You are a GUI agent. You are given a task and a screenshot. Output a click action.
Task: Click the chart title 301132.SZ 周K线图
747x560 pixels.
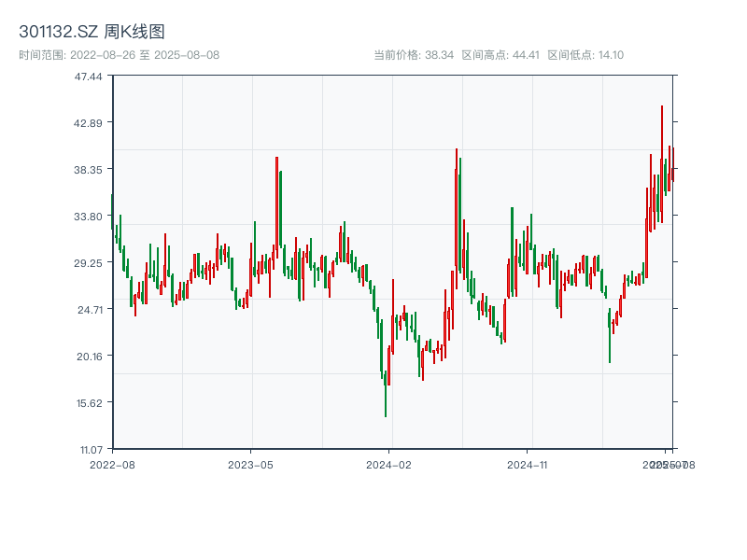pos(92,32)
